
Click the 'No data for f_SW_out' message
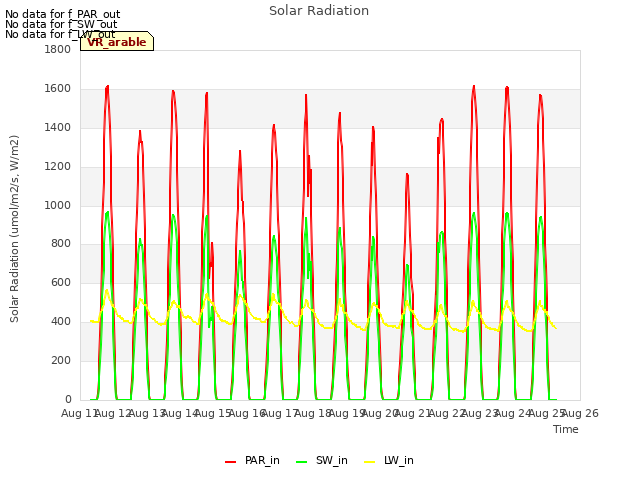[x=61, y=24]
